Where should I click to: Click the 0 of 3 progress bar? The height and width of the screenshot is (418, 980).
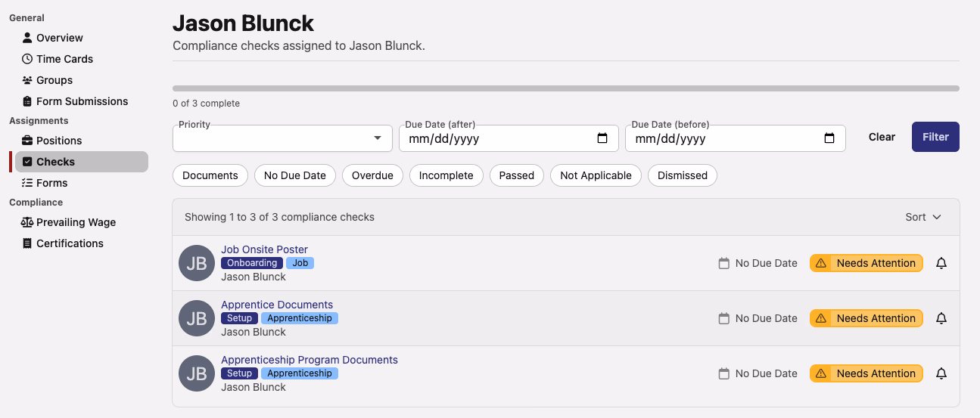tap(566, 88)
